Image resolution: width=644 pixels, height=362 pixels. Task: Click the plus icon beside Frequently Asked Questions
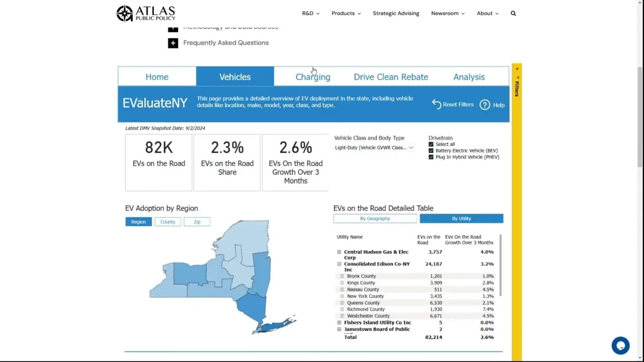coord(173,43)
